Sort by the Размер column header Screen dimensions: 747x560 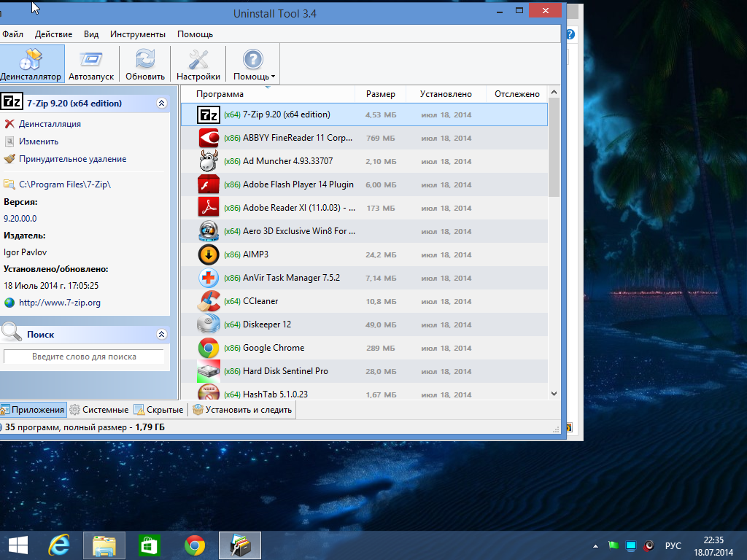pos(380,94)
